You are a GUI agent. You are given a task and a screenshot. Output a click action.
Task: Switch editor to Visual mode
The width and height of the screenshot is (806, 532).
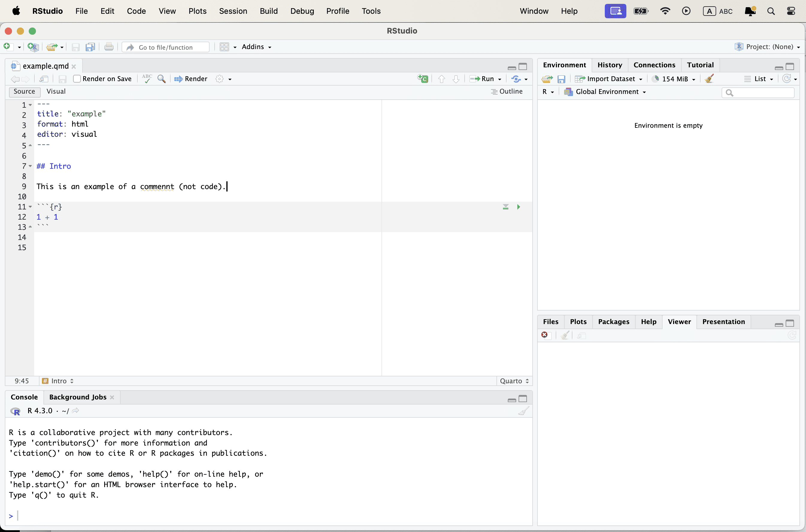[56, 91]
